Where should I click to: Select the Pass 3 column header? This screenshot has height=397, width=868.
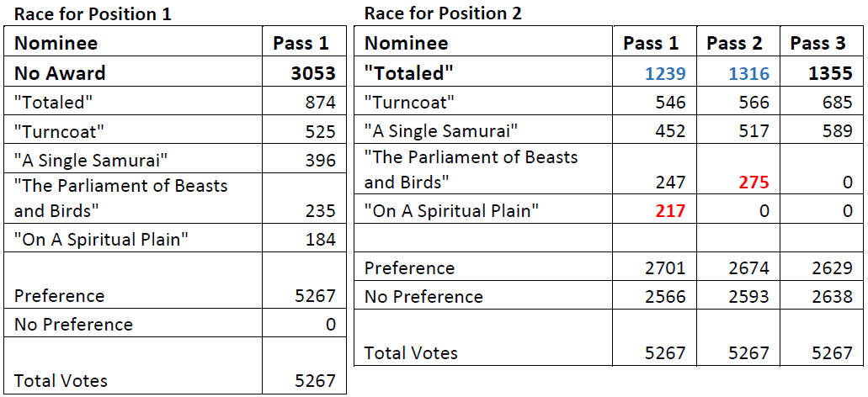click(x=817, y=43)
